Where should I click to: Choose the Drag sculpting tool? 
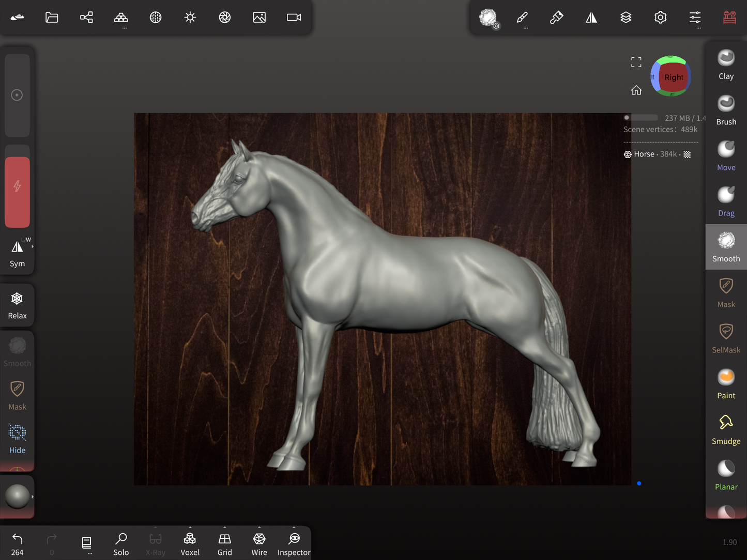click(x=726, y=201)
